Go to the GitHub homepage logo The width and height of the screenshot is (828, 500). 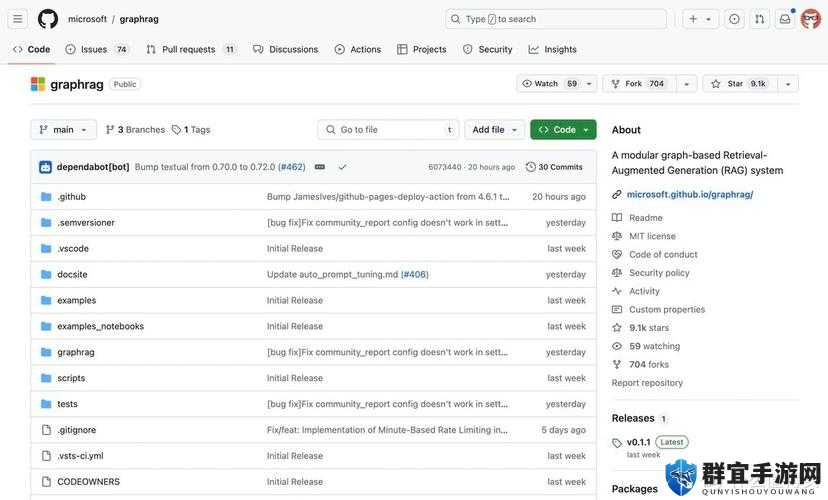pyautogui.click(x=48, y=19)
